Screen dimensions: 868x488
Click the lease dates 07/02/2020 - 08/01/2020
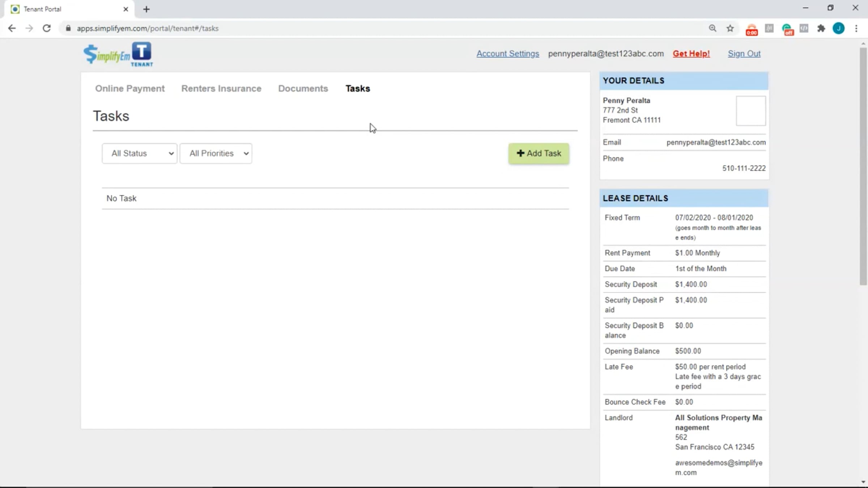click(714, 218)
